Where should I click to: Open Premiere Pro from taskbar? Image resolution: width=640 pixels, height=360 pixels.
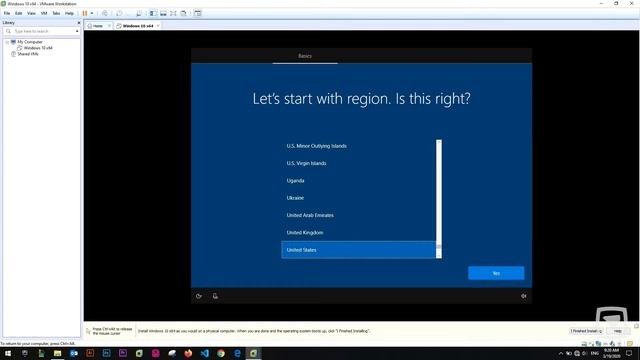pyautogui.click(x=123, y=353)
